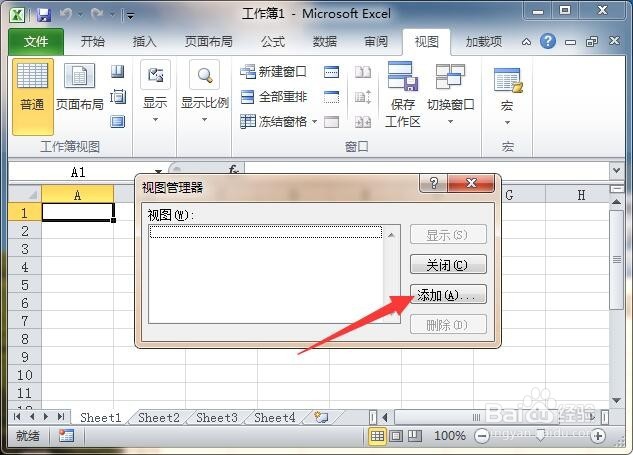Click the Undo icon in quick access toolbar

click(66, 15)
